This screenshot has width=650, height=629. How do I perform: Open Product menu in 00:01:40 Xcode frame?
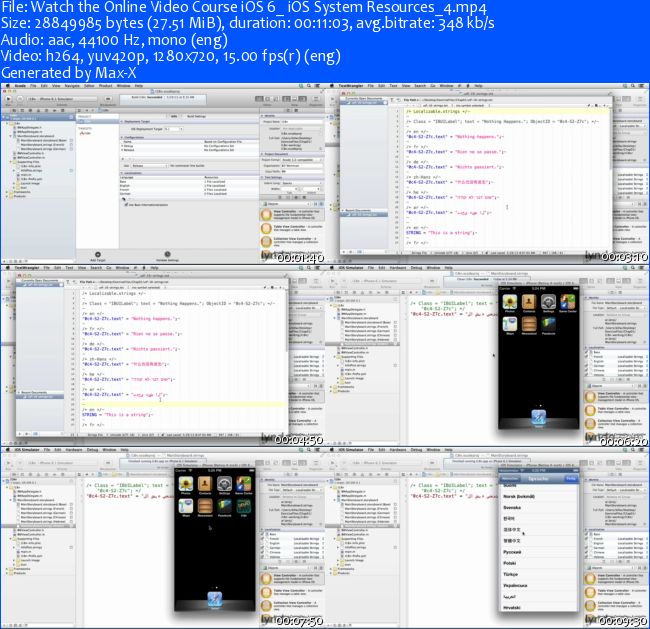coord(105,86)
